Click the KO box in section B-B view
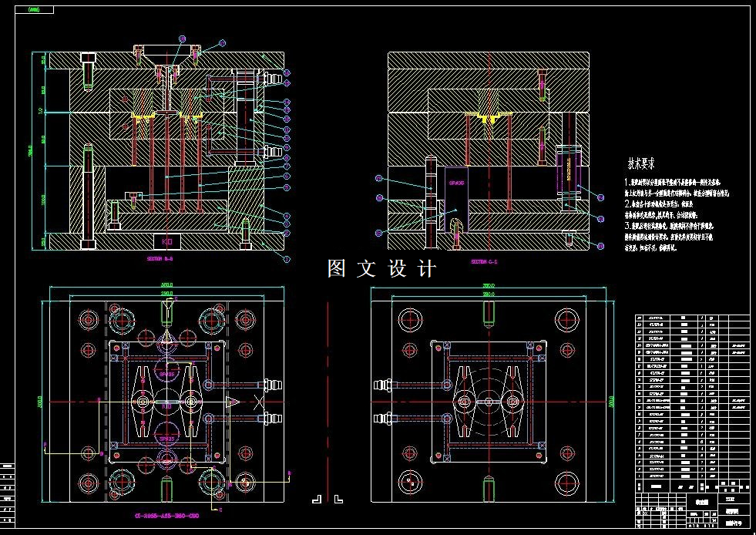Image resolution: width=756 pixels, height=535 pixels. tap(166, 242)
